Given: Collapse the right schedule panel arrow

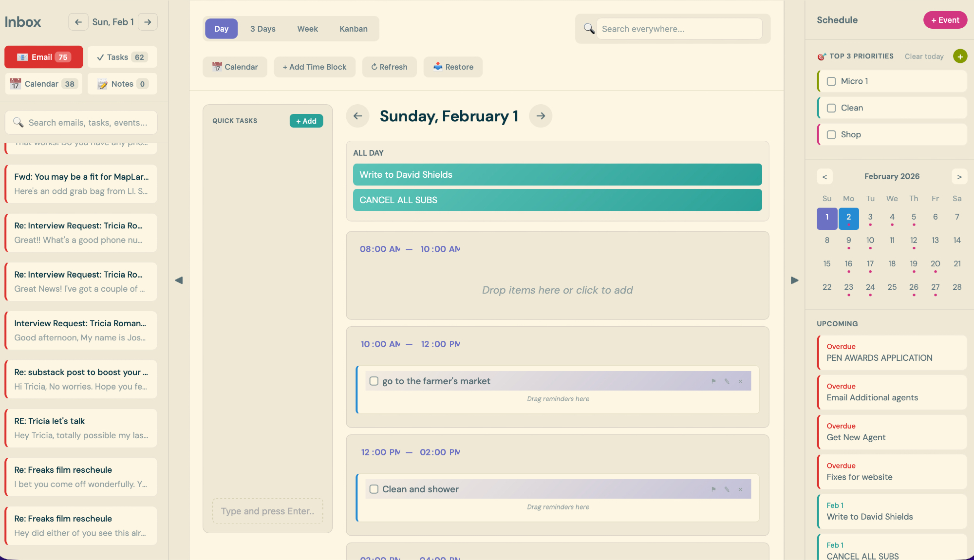Looking at the screenshot, I should pyautogui.click(x=794, y=280).
